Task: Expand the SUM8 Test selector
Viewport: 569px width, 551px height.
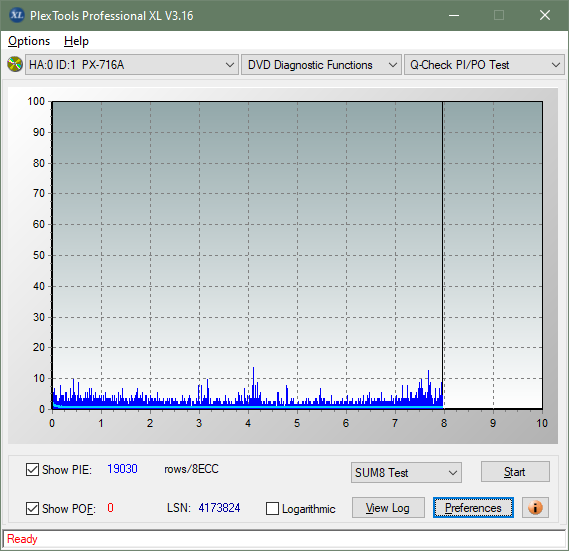Action: (x=406, y=473)
